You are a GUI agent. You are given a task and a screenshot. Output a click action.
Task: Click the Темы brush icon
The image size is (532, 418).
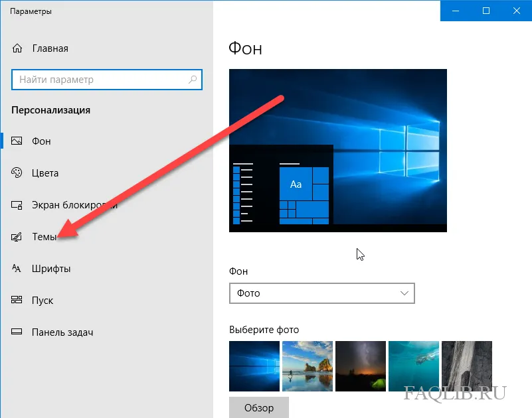tap(17, 237)
